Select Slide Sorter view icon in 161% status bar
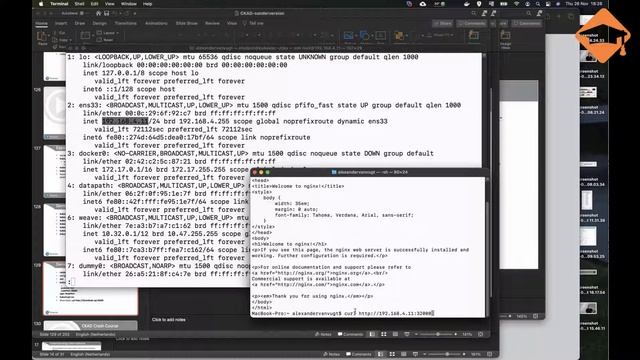 [392, 354]
